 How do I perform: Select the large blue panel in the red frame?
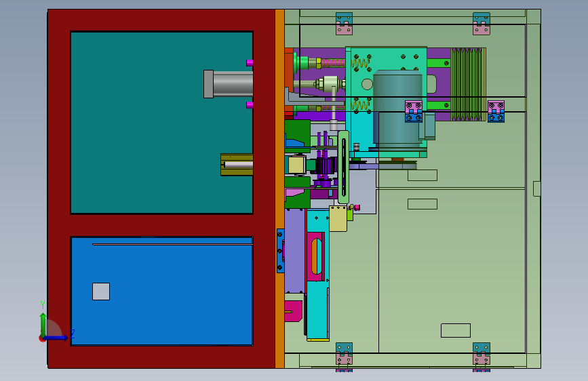click(x=161, y=291)
